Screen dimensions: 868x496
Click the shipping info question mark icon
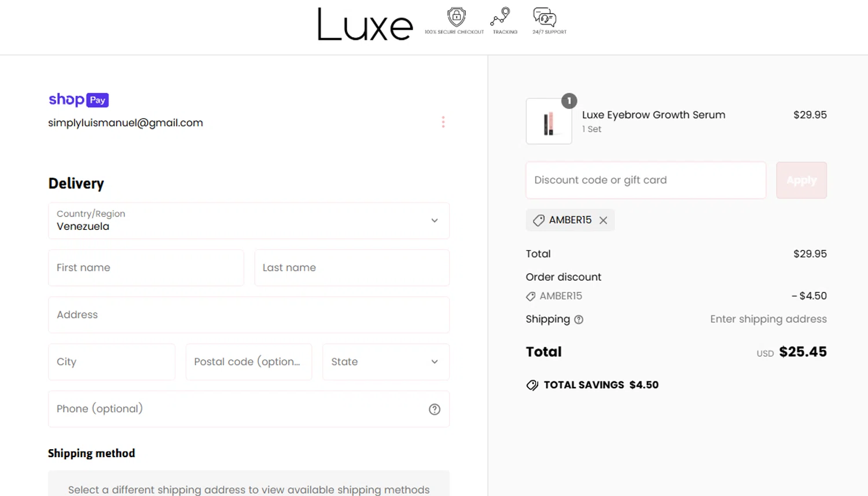pyautogui.click(x=579, y=319)
